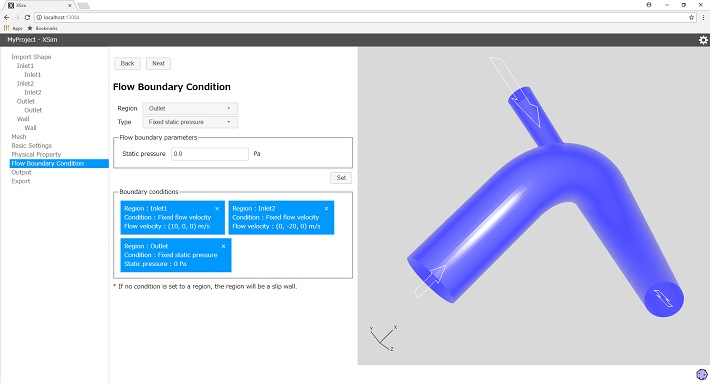Click the XYZ axis indicator in viewport
Image resolution: width=710 pixels, height=384 pixels.
point(383,338)
